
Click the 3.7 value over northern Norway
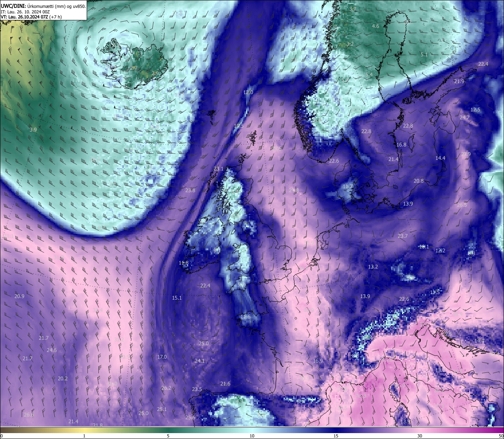pos(353,9)
